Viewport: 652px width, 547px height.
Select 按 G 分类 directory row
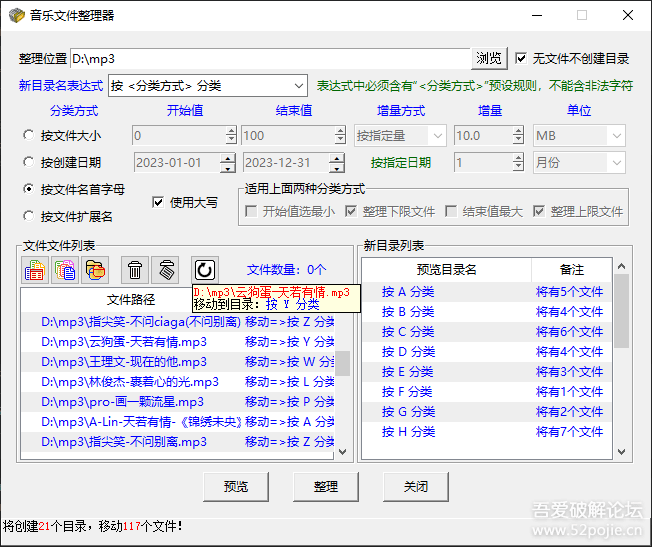[x=487, y=411]
